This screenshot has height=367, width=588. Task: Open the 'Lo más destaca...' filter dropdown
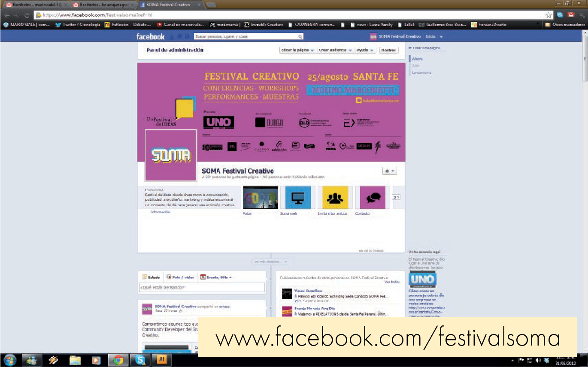click(270, 262)
